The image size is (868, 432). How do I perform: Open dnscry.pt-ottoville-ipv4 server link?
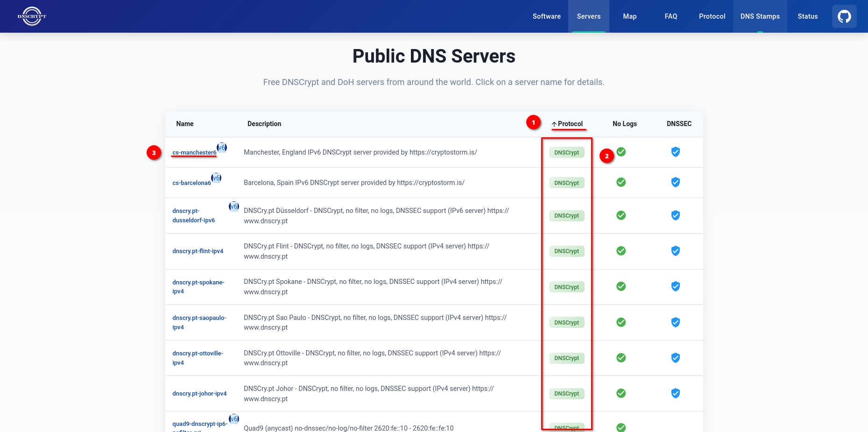click(x=198, y=358)
